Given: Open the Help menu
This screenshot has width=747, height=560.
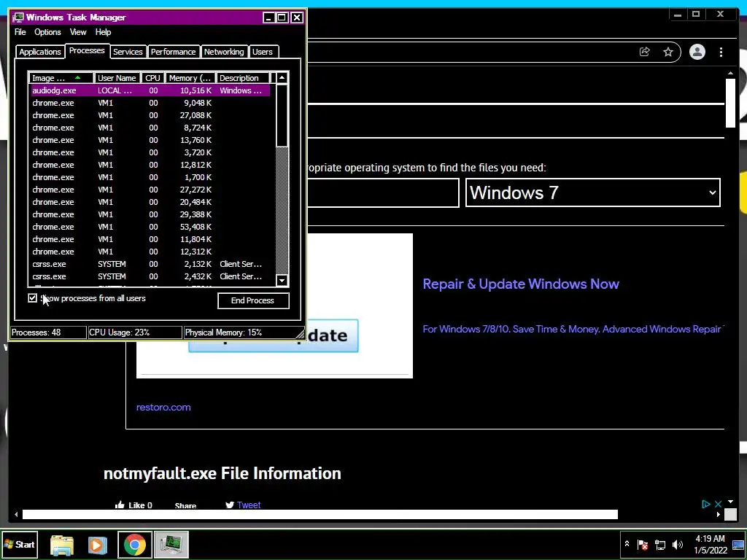Looking at the screenshot, I should (x=103, y=32).
